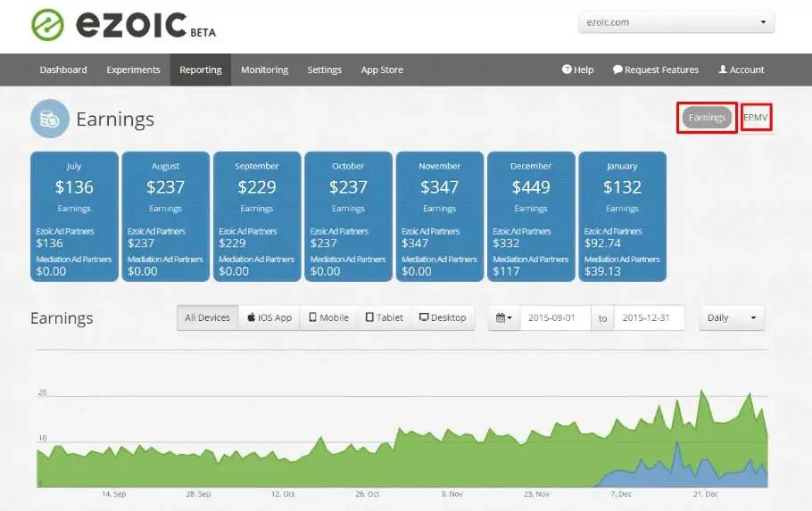Open the Settings menu item

click(325, 70)
